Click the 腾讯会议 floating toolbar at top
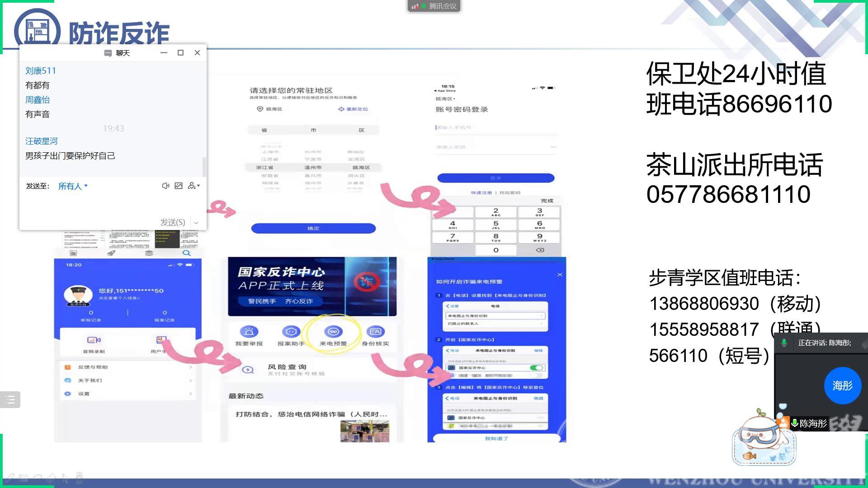The width and height of the screenshot is (868, 488). click(434, 6)
